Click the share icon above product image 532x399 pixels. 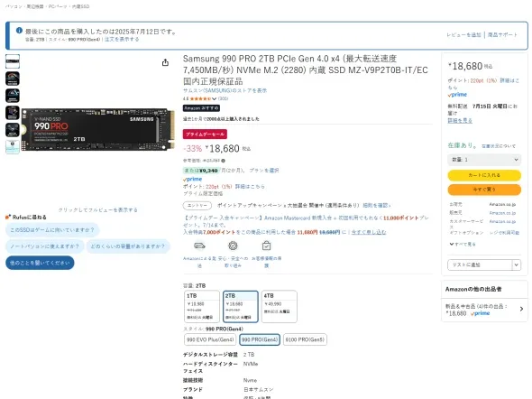[165, 62]
